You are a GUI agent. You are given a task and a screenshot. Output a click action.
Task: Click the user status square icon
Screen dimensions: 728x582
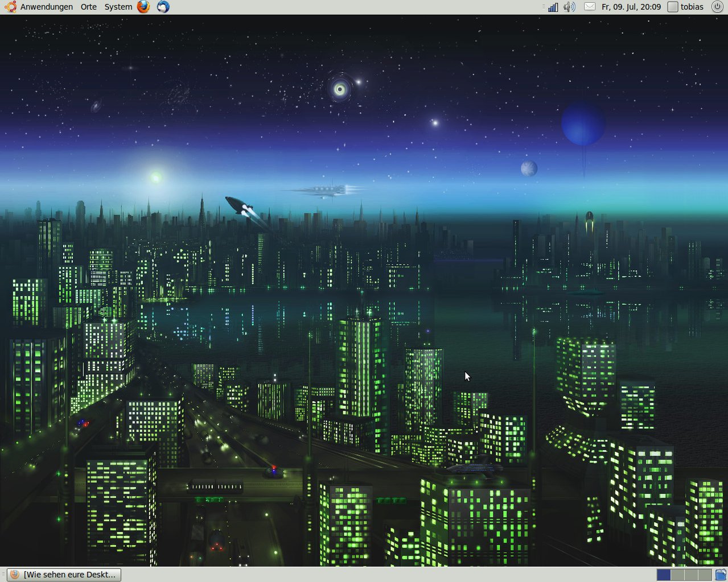pos(673,7)
